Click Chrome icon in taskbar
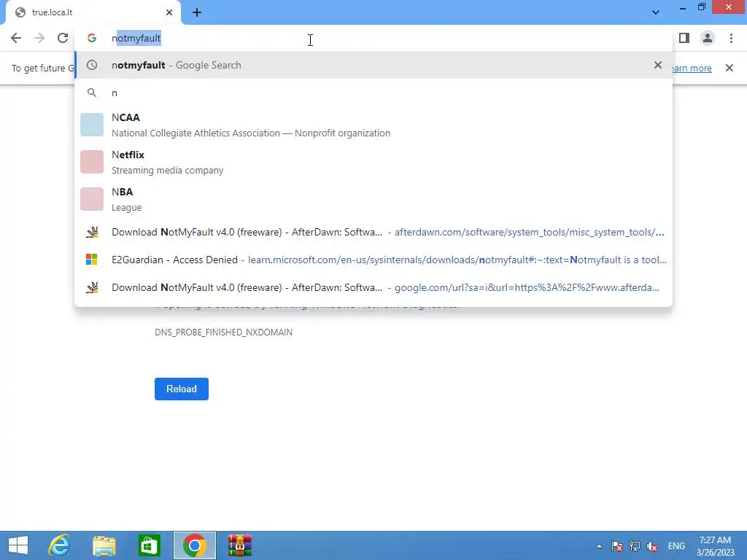 [x=194, y=545]
